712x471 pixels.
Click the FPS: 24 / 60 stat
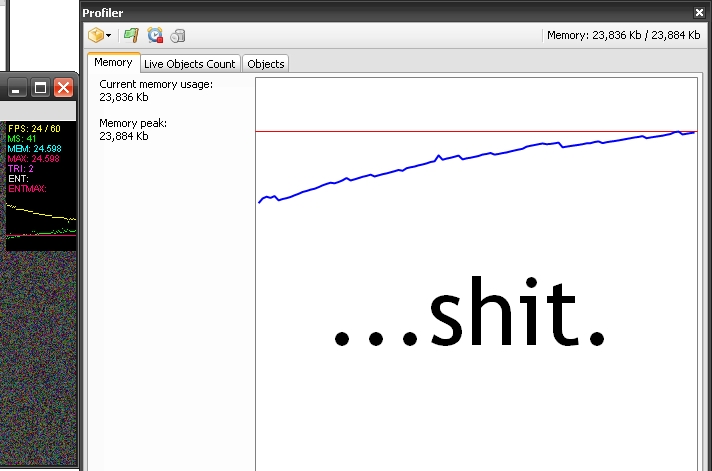tap(34, 129)
